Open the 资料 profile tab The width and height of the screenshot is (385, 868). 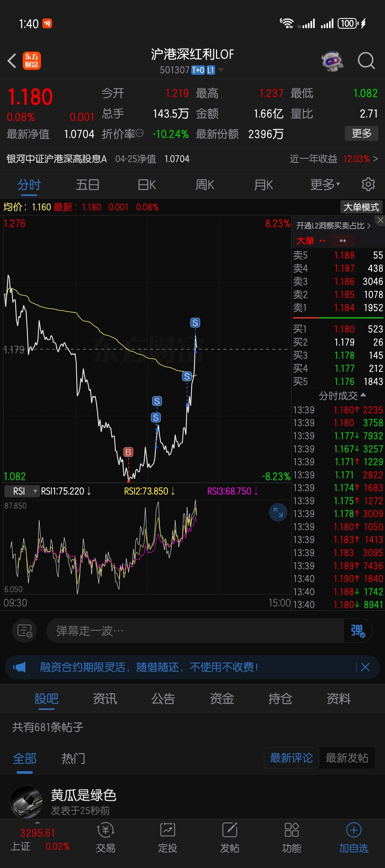[x=339, y=698]
